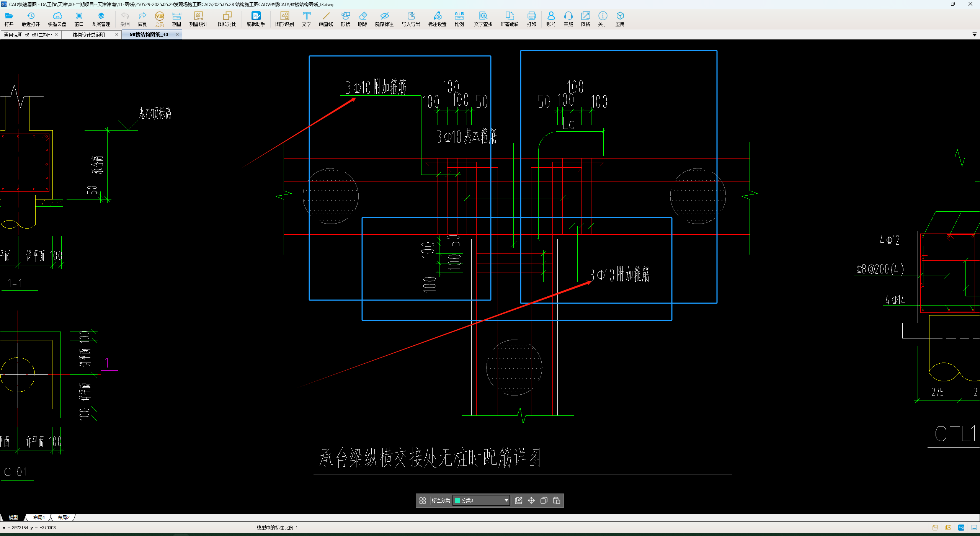Click the batch PDF export status icon

948,528
